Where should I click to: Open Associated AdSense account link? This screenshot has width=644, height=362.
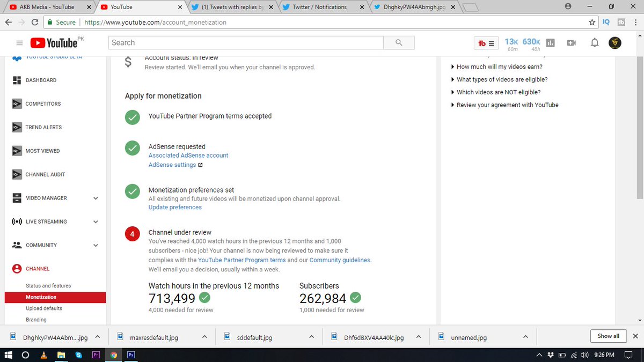pyautogui.click(x=188, y=156)
